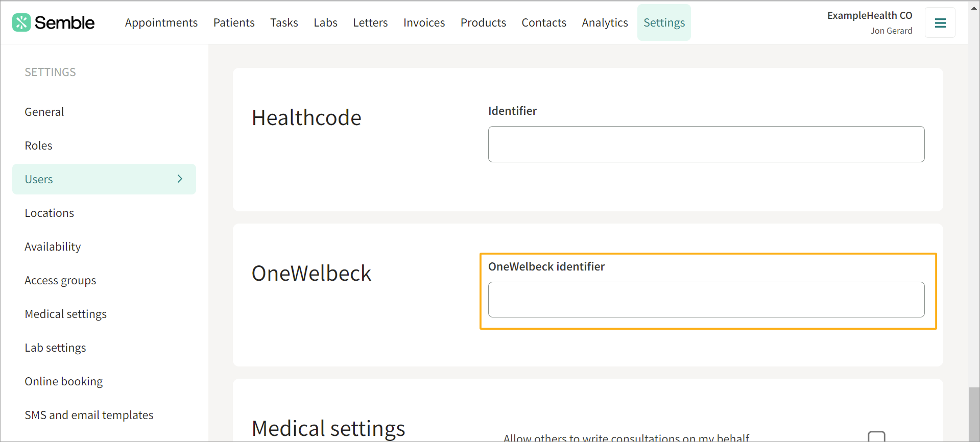Click the vertical scrollbar thumb
Image resolution: width=980 pixels, height=442 pixels.
[x=974, y=414]
